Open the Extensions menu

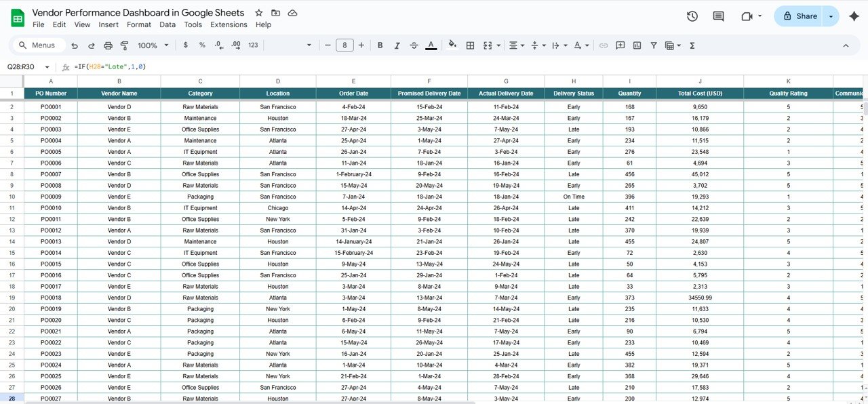click(229, 24)
